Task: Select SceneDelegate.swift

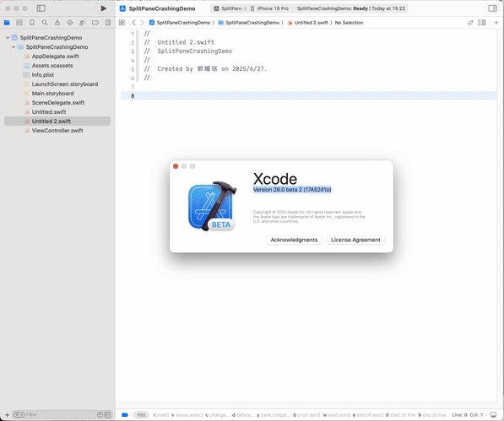Action: tap(57, 103)
